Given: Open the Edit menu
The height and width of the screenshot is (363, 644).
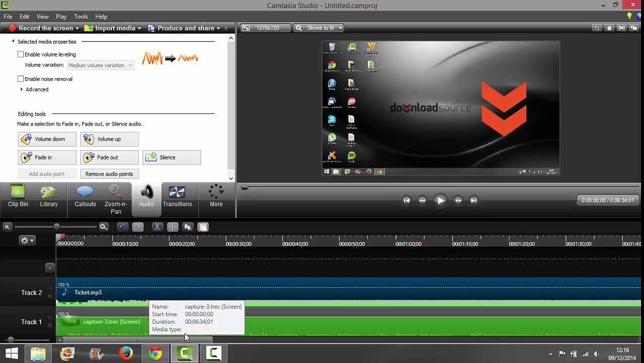Looking at the screenshot, I should pos(24,17).
